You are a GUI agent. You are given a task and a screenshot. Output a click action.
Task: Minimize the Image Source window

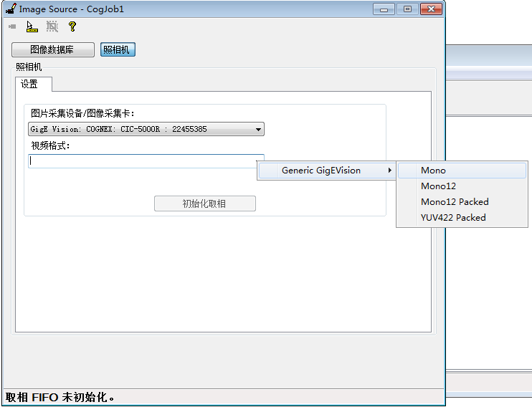click(x=384, y=9)
